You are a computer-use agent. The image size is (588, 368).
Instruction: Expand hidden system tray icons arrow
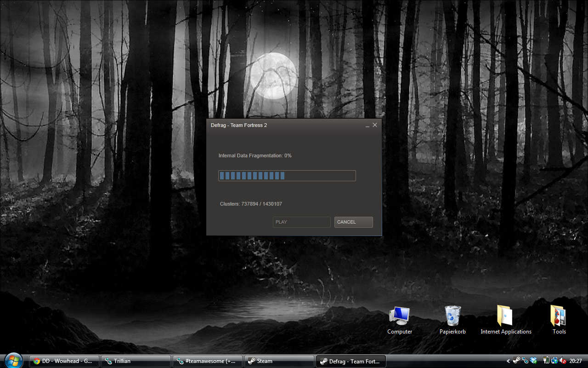508,361
